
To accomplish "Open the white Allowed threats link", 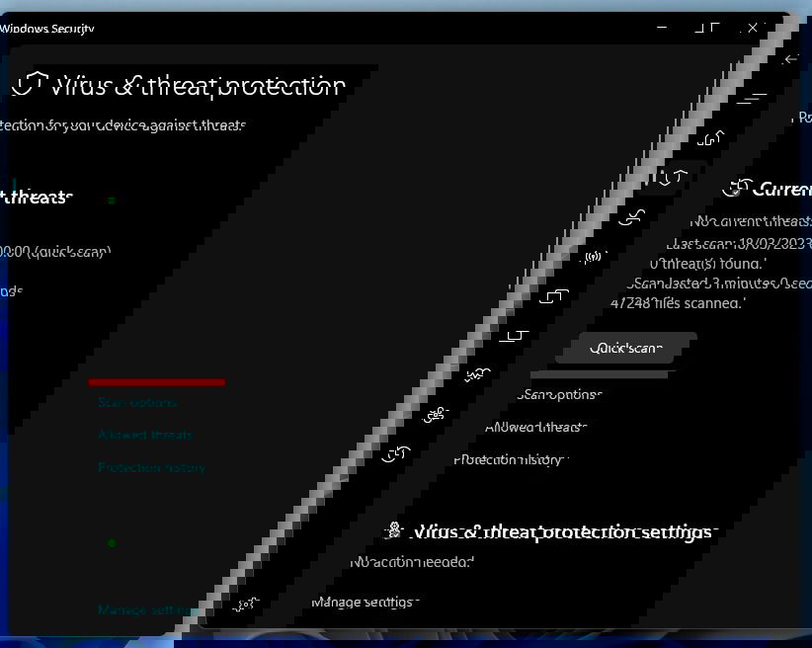I will coord(536,428).
